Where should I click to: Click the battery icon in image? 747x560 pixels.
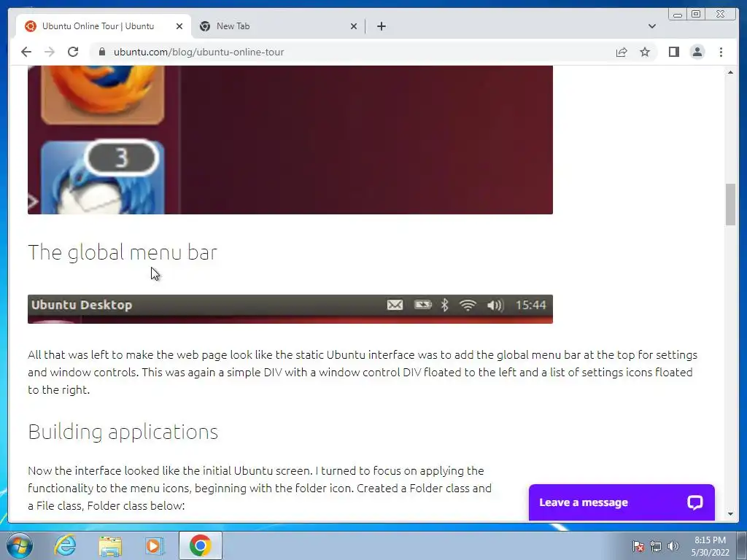(422, 304)
